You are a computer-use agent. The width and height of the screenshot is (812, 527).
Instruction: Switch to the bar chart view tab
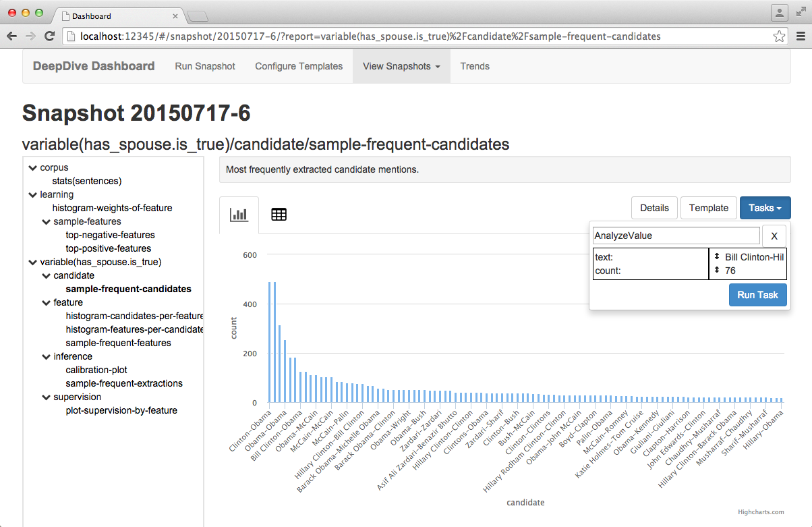point(239,215)
